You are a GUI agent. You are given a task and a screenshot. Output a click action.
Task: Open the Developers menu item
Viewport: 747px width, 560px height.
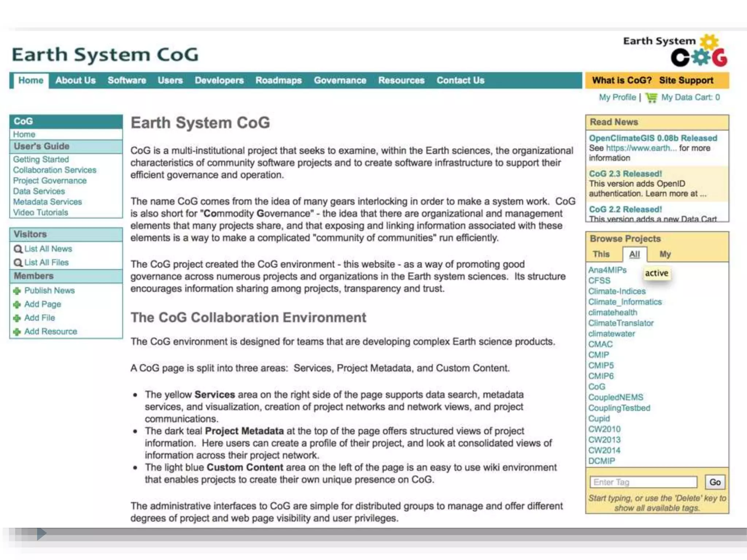point(219,81)
